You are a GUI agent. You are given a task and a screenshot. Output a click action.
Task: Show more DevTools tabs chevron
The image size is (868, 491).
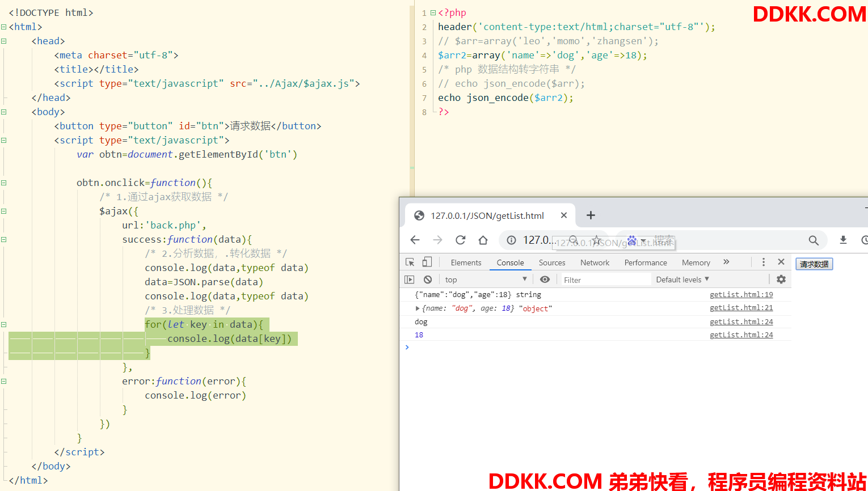coord(726,262)
